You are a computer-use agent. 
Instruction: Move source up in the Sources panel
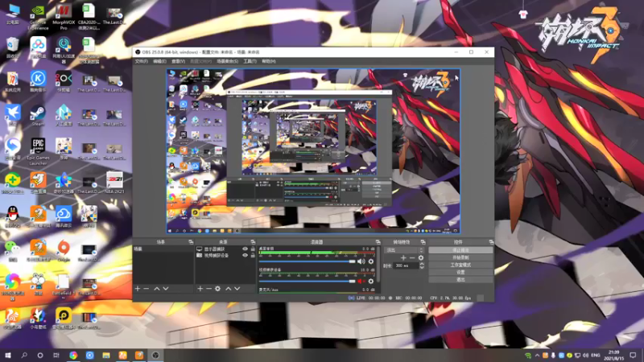229,289
